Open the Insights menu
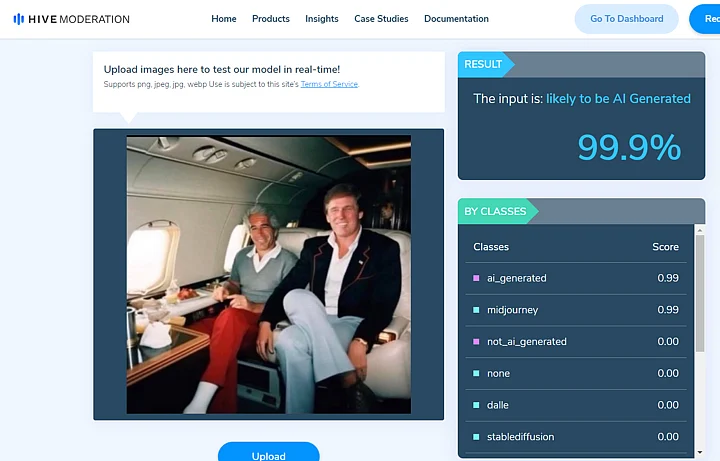Image resolution: width=720 pixels, height=461 pixels. pyautogui.click(x=322, y=19)
